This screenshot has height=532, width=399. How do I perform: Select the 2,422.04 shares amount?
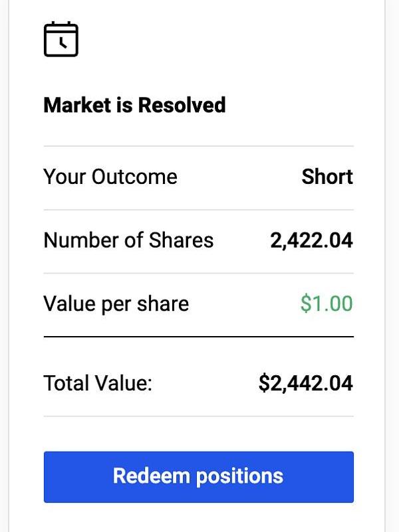pos(311,240)
